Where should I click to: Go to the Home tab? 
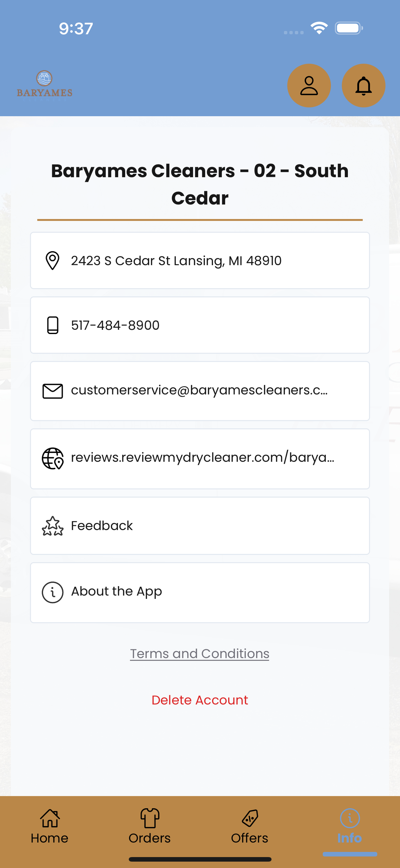[x=50, y=826]
